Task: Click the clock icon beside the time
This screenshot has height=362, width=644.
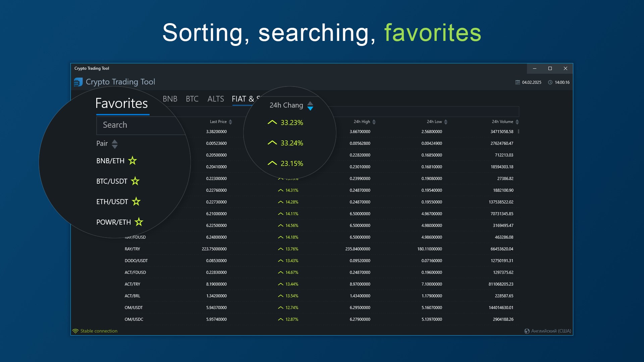Action: click(550, 82)
